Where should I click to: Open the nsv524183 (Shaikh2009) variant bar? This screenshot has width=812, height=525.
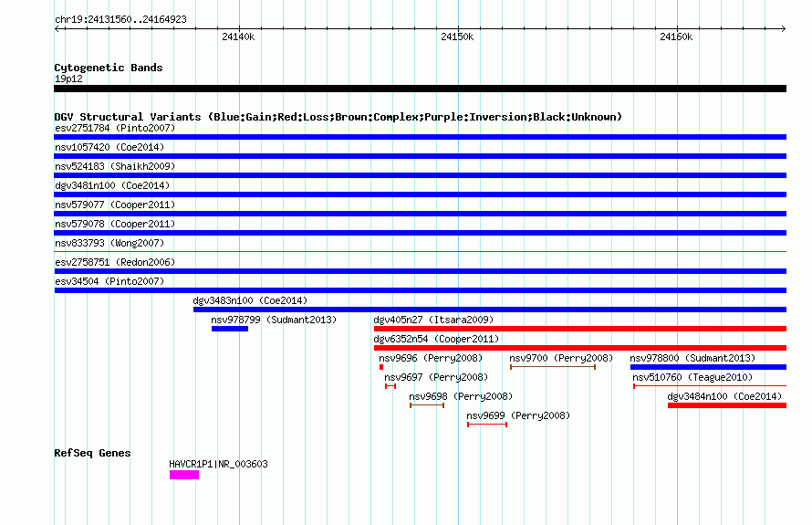[420, 175]
